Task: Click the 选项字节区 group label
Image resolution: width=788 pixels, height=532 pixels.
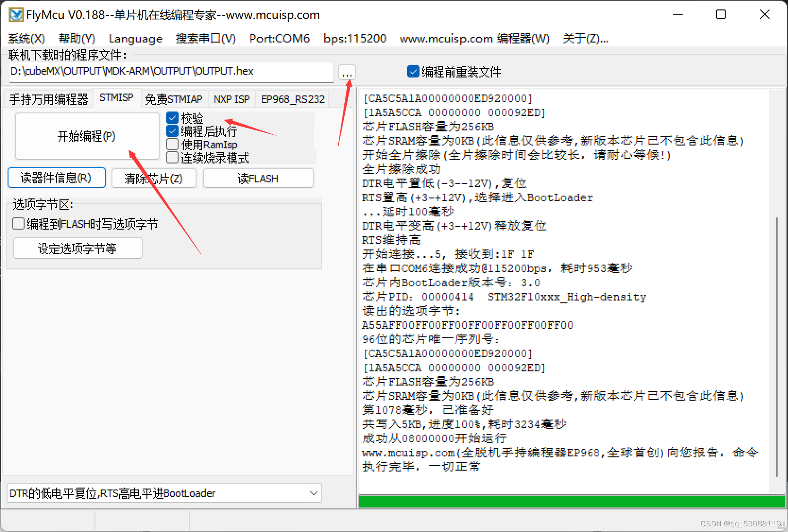Action: [43, 205]
